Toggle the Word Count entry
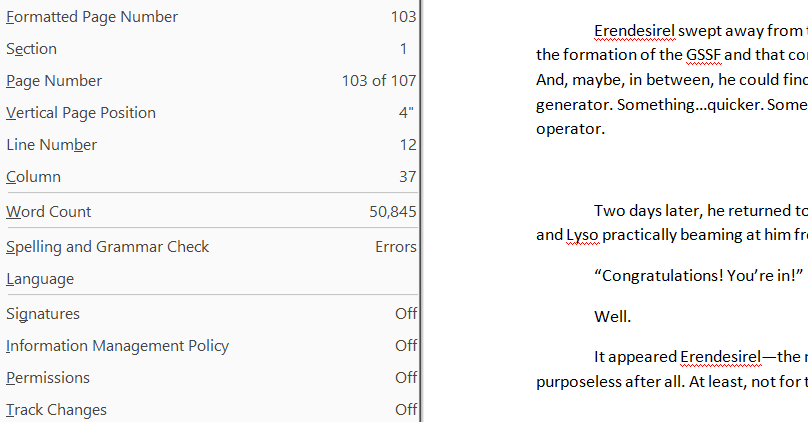 (x=49, y=212)
